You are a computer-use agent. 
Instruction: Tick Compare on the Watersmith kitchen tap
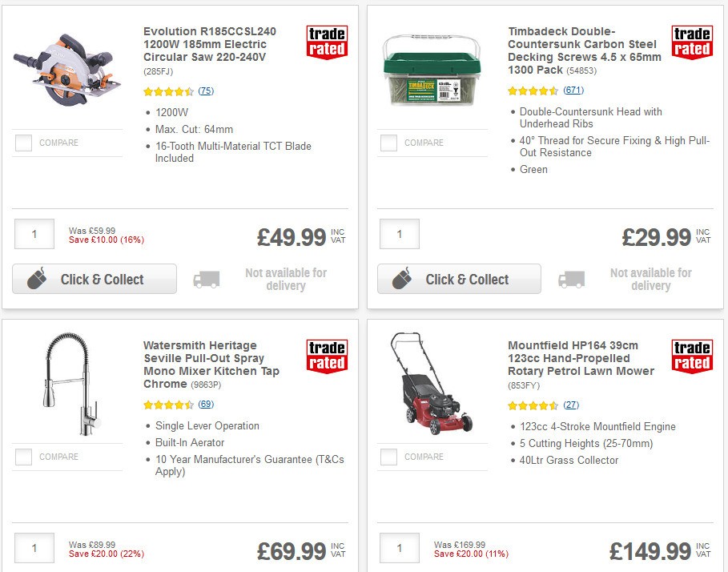click(x=23, y=457)
